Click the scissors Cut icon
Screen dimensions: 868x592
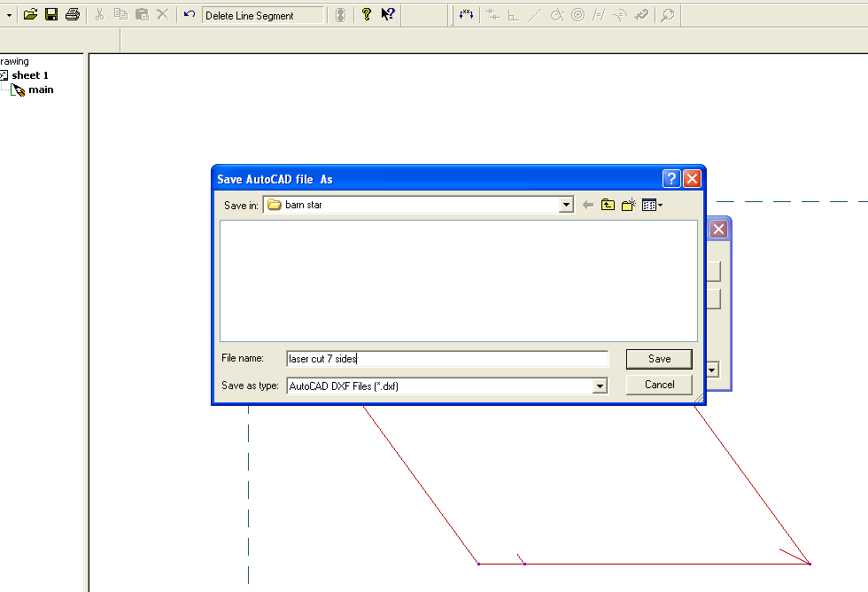coord(99,14)
